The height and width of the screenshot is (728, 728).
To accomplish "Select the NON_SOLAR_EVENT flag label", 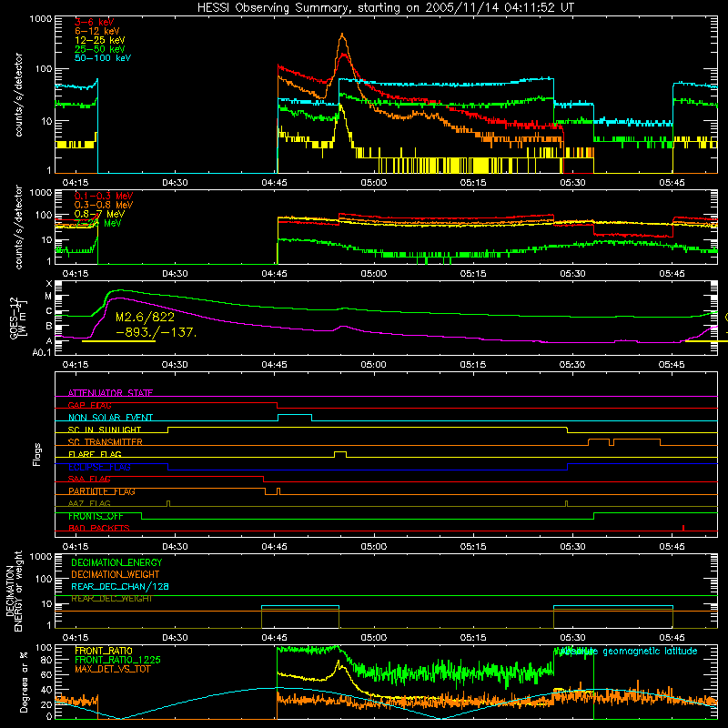I will [110, 418].
